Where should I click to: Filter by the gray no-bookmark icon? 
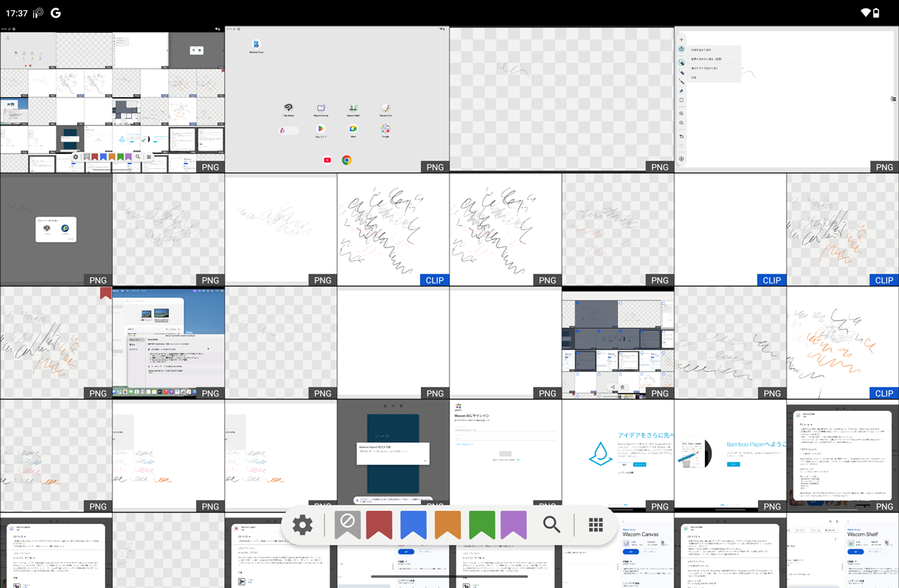click(x=347, y=525)
